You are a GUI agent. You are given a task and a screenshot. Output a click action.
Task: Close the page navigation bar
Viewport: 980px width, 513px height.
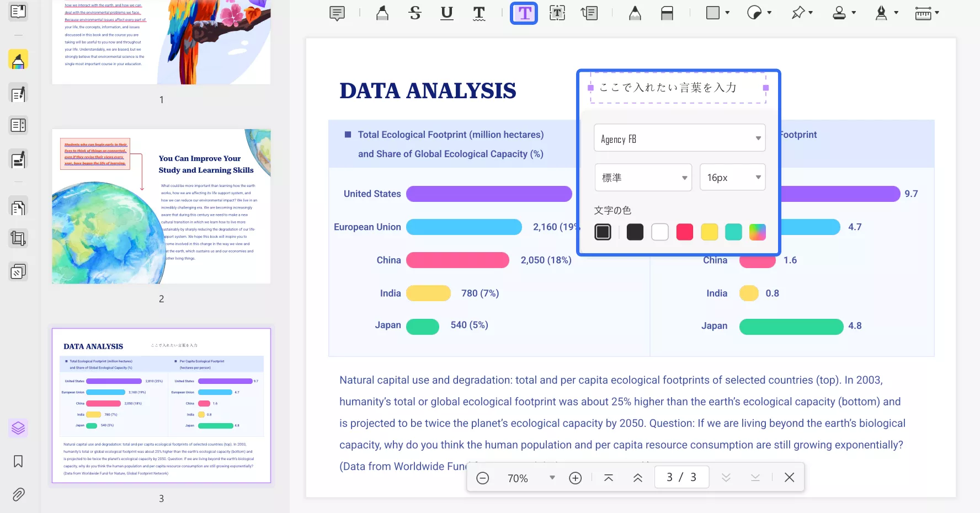click(790, 478)
